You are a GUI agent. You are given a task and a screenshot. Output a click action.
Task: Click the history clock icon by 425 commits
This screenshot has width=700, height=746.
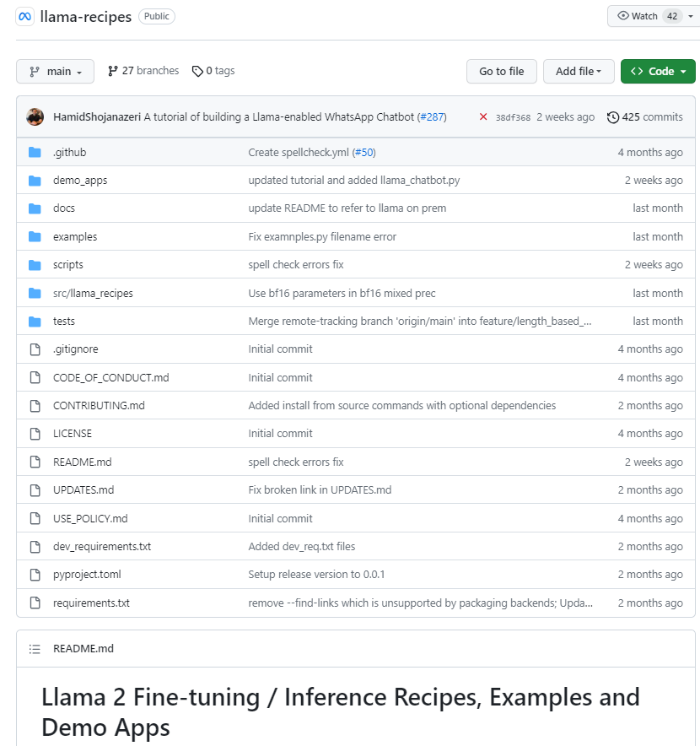[613, 117]
